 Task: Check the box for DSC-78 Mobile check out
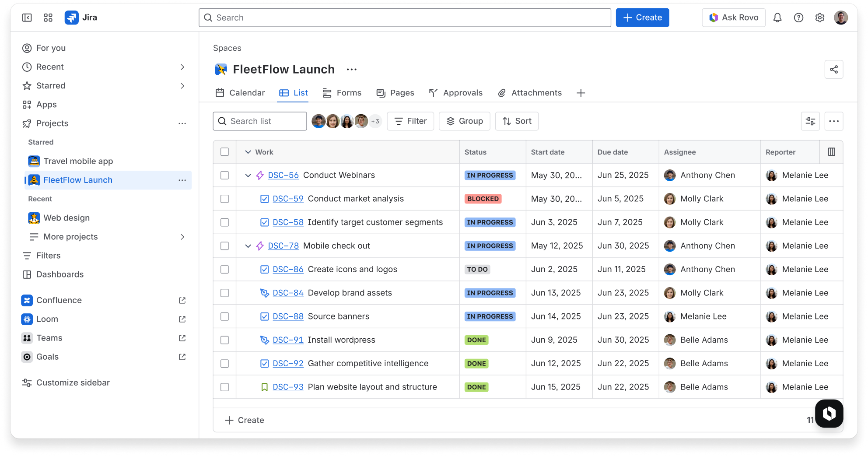tap(224, 246)
